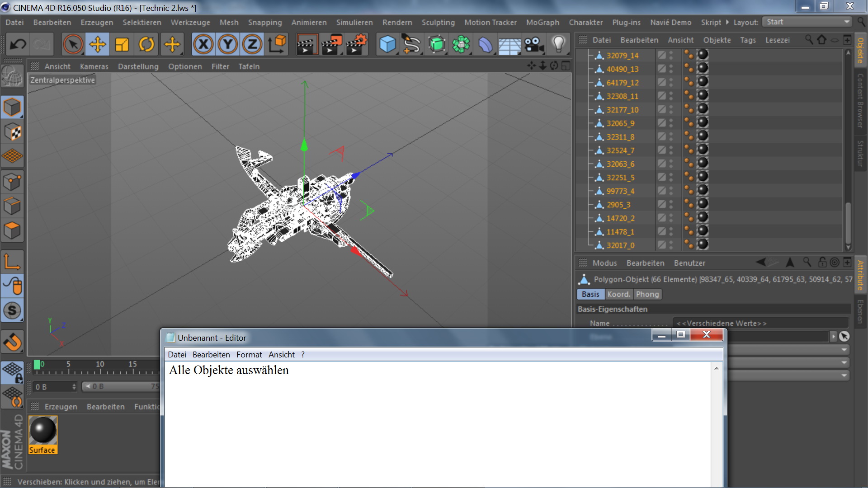Switch to the Phong tab
Screen dimensions: 868x488
click(x=647, y=294)
